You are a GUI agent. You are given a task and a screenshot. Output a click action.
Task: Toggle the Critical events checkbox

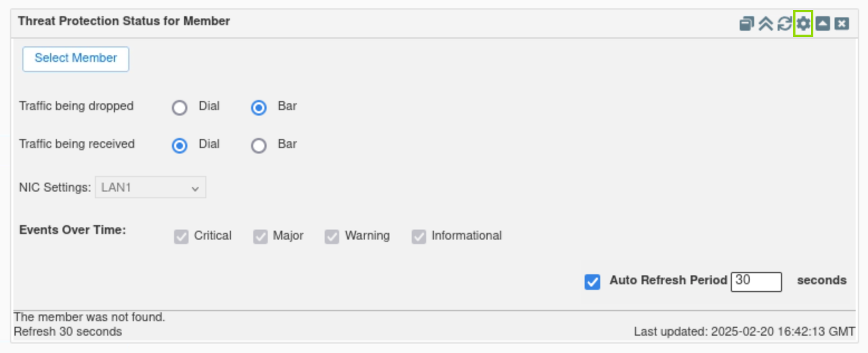(x=181, y=237)
